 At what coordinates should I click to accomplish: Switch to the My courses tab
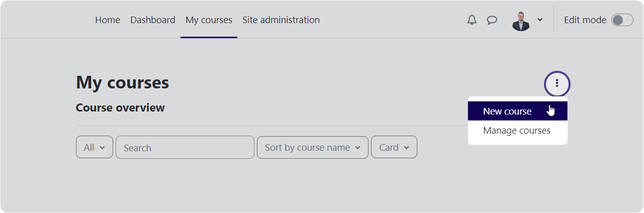[209, 20]
